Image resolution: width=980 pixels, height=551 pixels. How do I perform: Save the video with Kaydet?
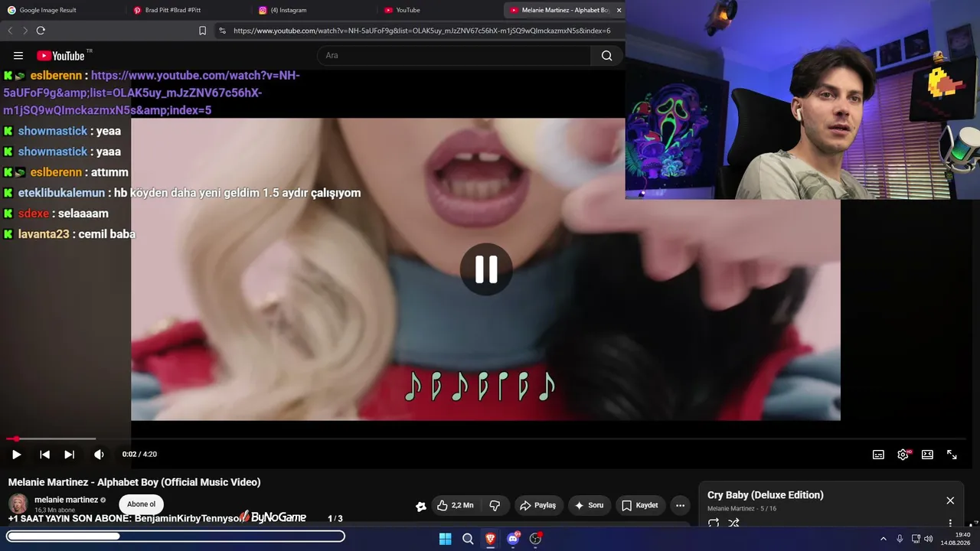click(640, 505)
